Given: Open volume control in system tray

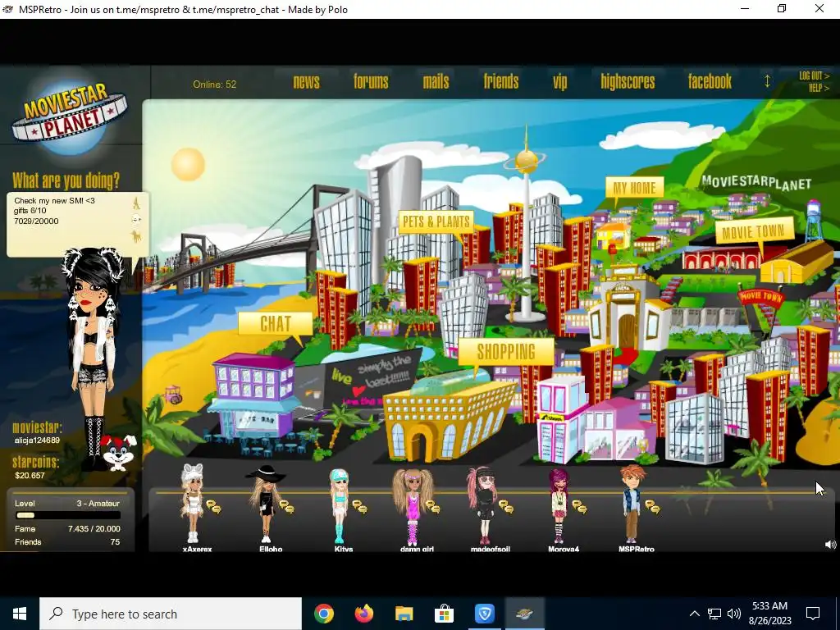Looking at the screenshot, I should 734,614.
